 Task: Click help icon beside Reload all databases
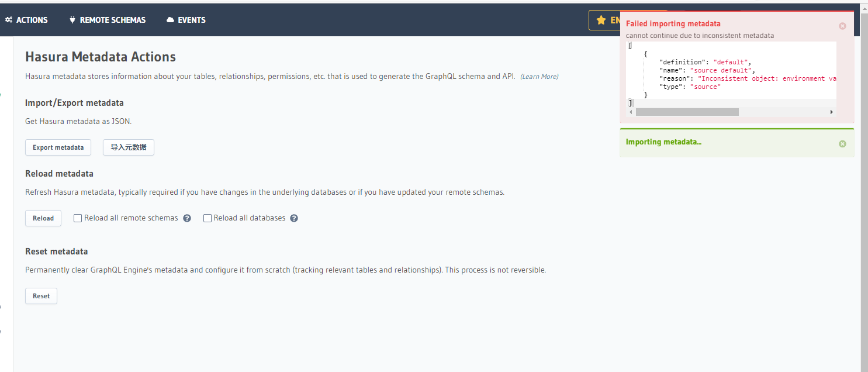294,218
